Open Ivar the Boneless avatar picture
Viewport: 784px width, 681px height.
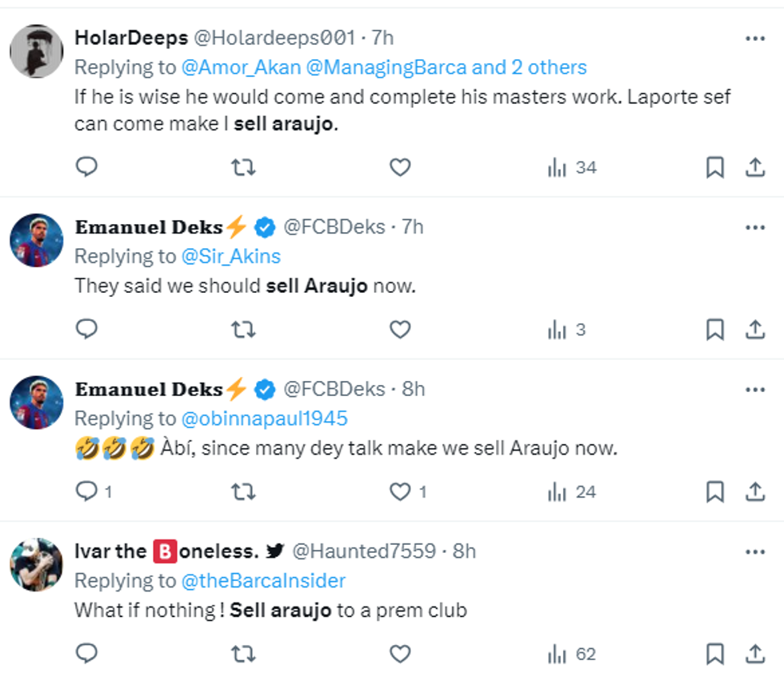[x=36, y=564]
